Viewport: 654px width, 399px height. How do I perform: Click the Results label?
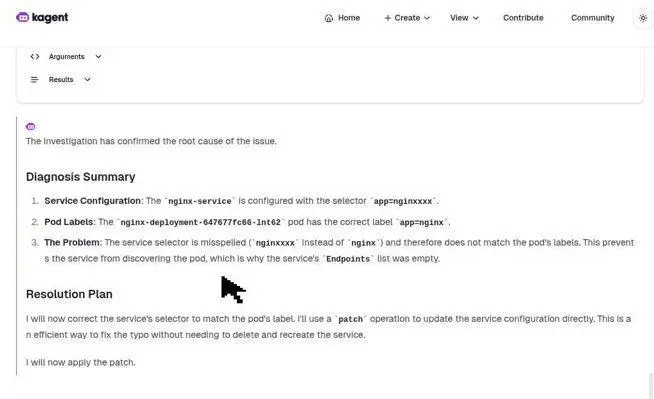(x=61, y=79)
